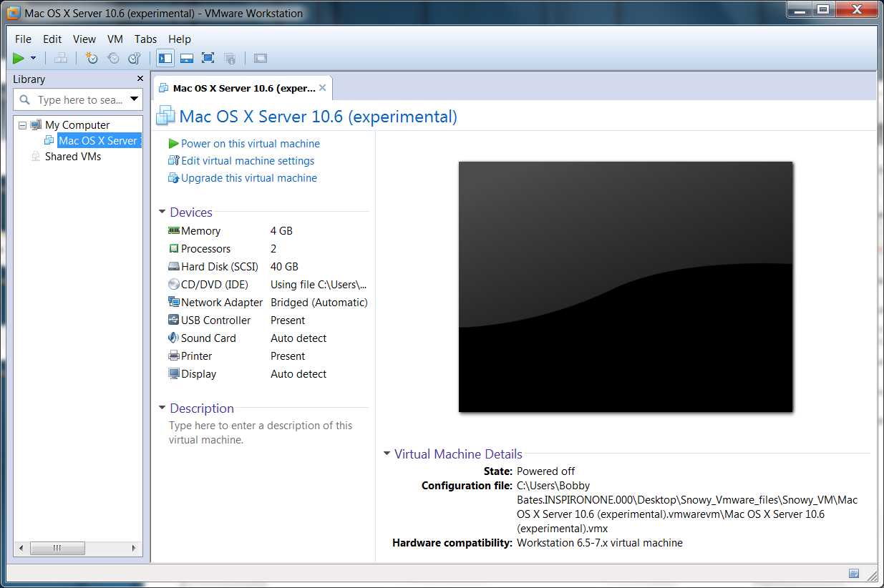Collapse the Description section
Image resolution: width=884 pixels, height=588 pixels.
point(162,408)
